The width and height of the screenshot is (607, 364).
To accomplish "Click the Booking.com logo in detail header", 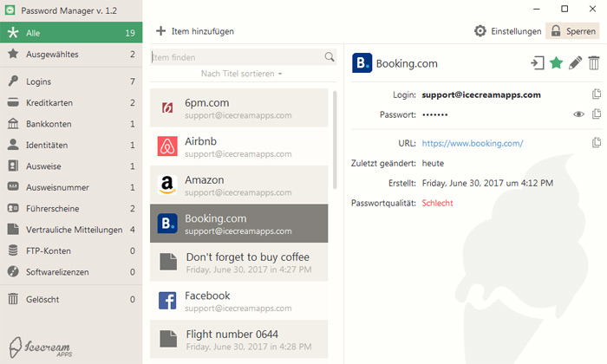I will (362, 63).
